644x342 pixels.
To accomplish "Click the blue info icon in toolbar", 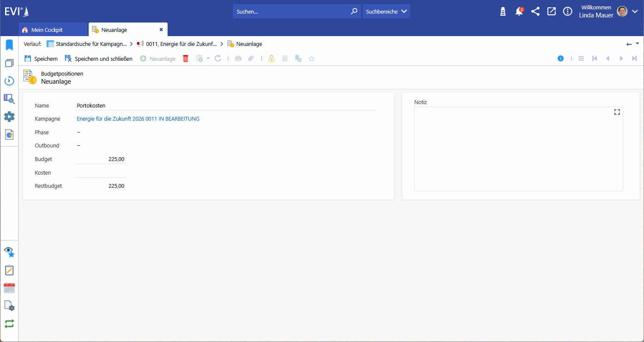I will click(x=560, y=59).
